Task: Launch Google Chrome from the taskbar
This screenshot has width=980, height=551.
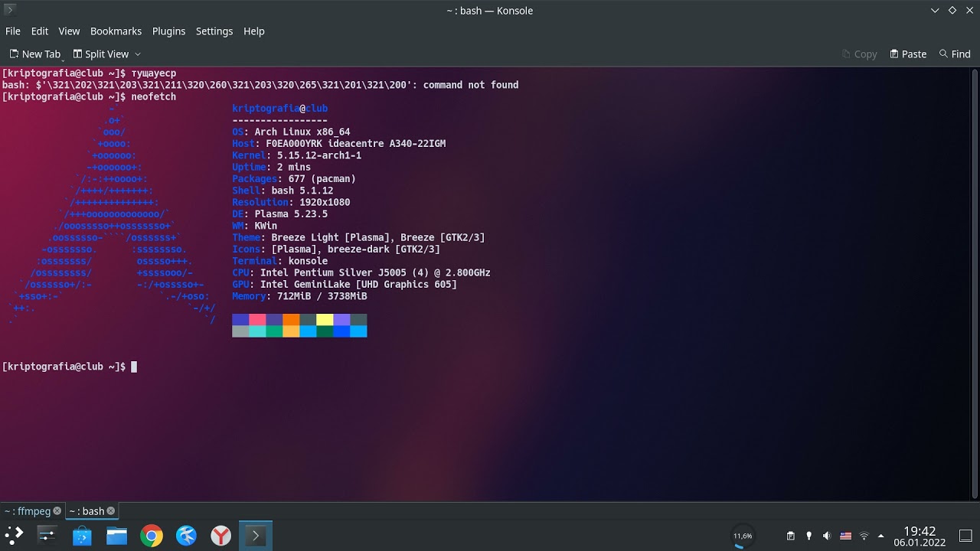Action: pos(152,536)
